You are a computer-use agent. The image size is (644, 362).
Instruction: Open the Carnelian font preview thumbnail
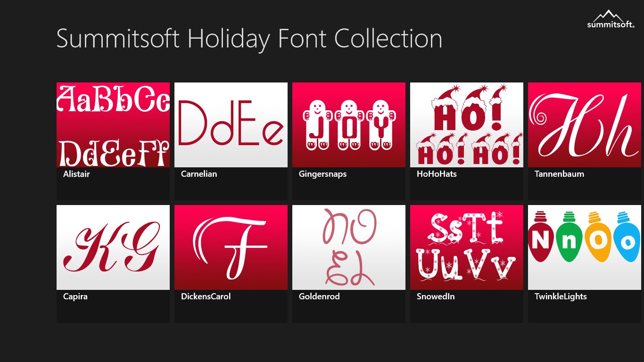coord(231,125)
